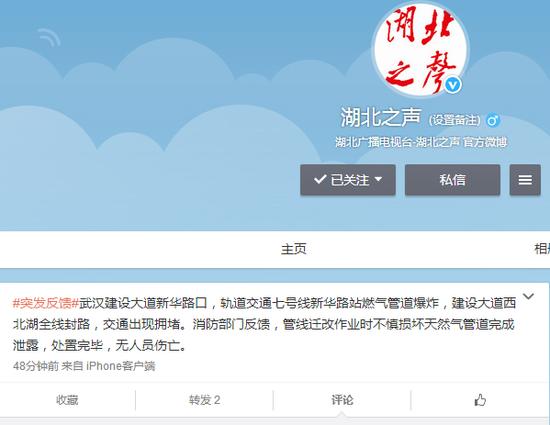
Task: Click the 湖北之声 profile avatar
Action: tap(421, 49)
